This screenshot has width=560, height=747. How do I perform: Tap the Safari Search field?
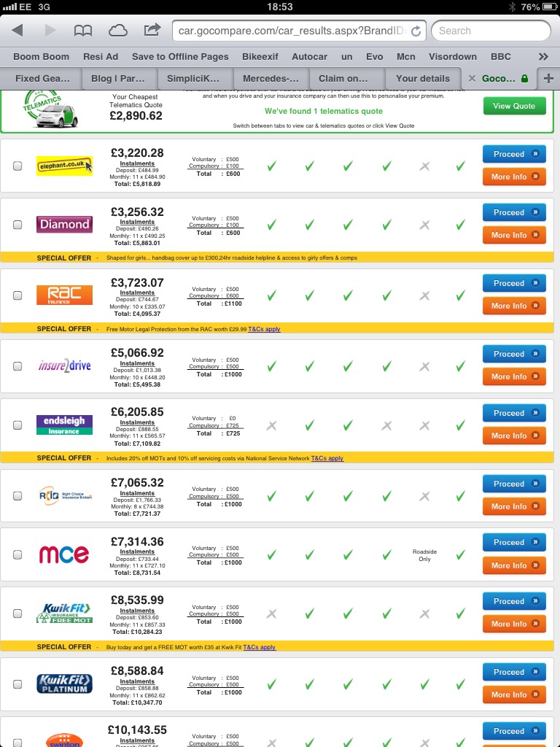tap(490, 31)
